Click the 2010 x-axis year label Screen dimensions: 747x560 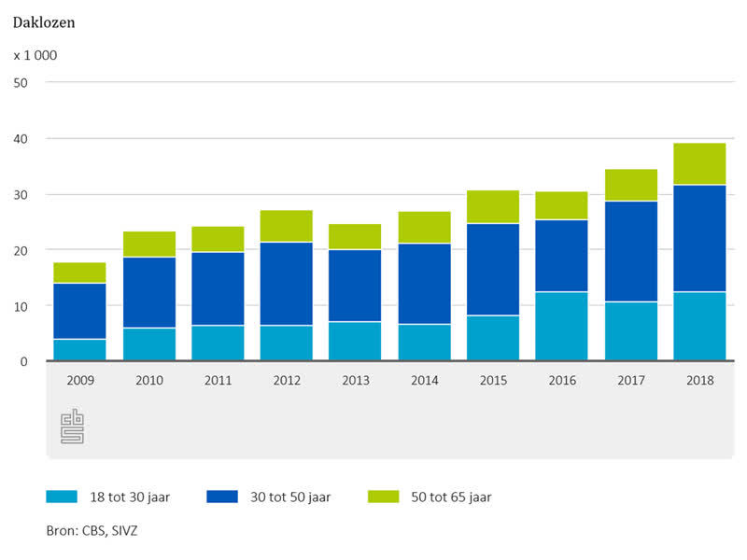click(148, 381)
